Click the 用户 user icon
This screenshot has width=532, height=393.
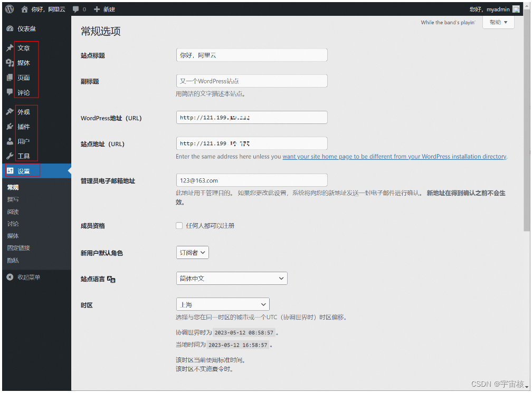[x=10, y=141]
